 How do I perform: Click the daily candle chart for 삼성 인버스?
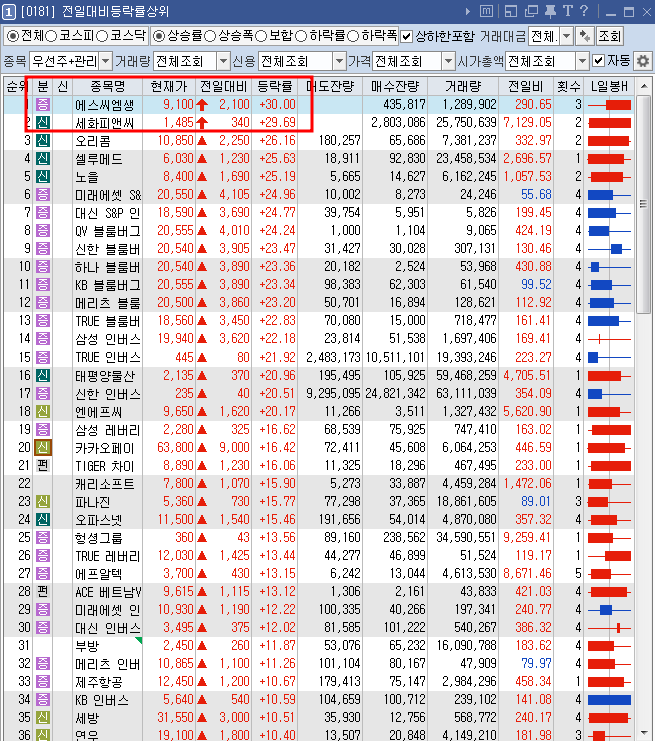609,339
